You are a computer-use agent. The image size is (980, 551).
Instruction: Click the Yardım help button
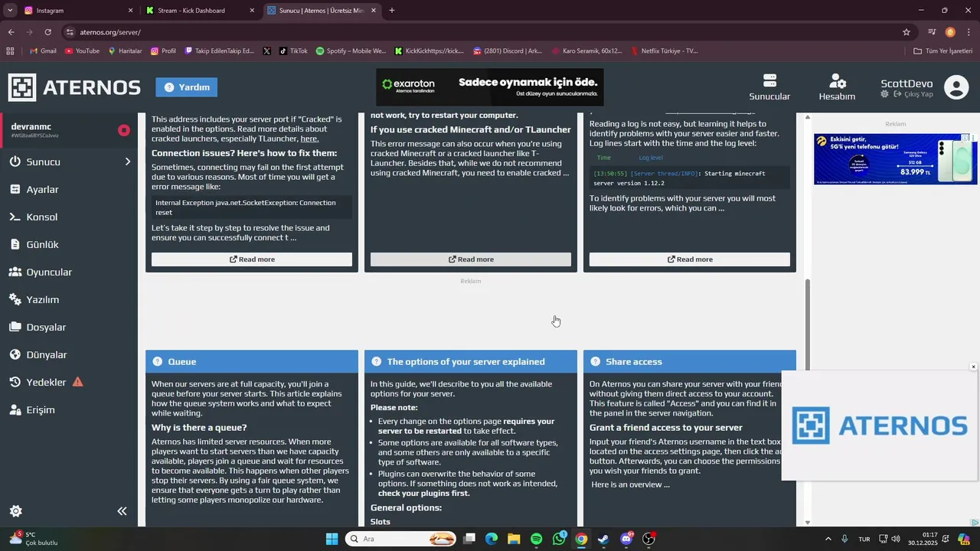[186, 87]
